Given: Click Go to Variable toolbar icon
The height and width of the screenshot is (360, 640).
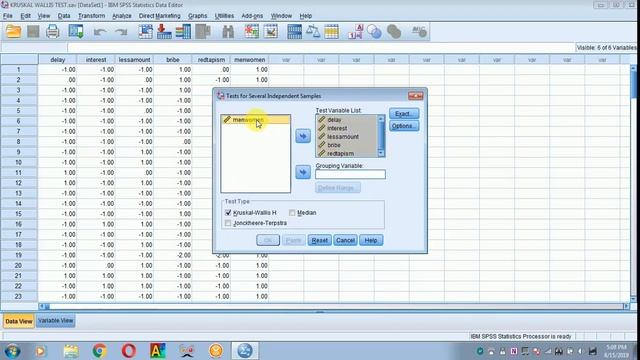Looking at the screenshot, I should pos(164,31).
